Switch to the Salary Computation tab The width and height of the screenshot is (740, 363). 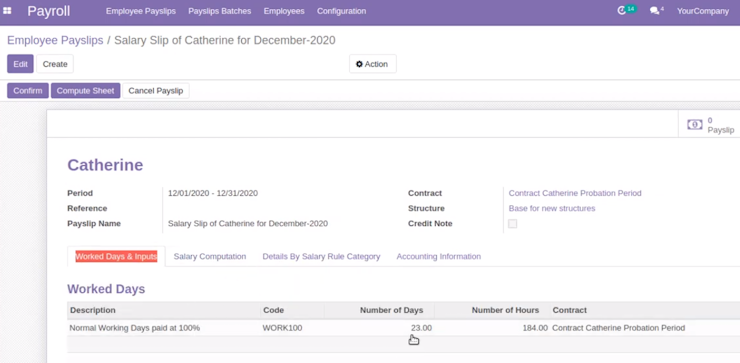click(210, 256)
